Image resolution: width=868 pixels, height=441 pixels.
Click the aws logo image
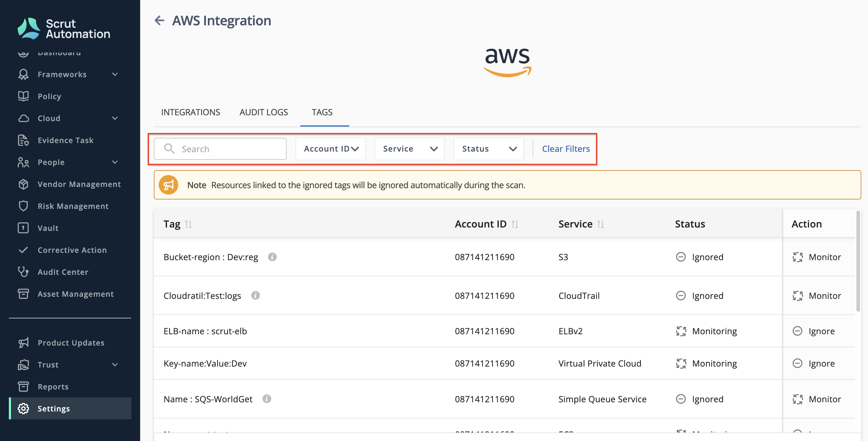point(508,62)
